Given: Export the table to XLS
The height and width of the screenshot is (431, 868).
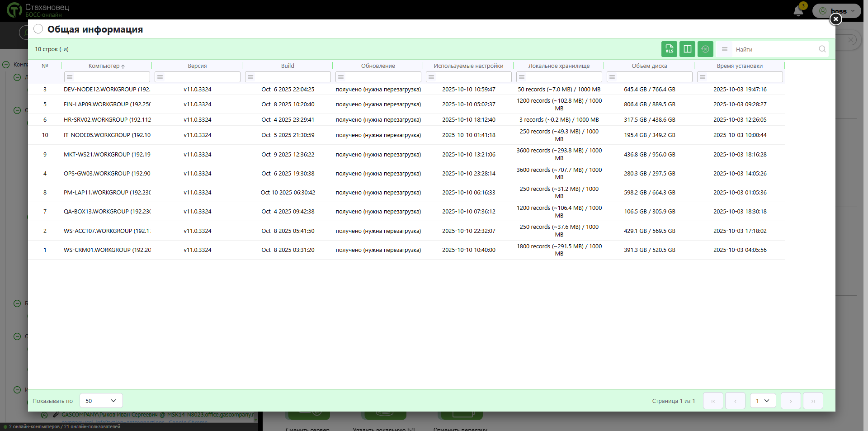Looking at the screenshot, I should tap(669, 49).
